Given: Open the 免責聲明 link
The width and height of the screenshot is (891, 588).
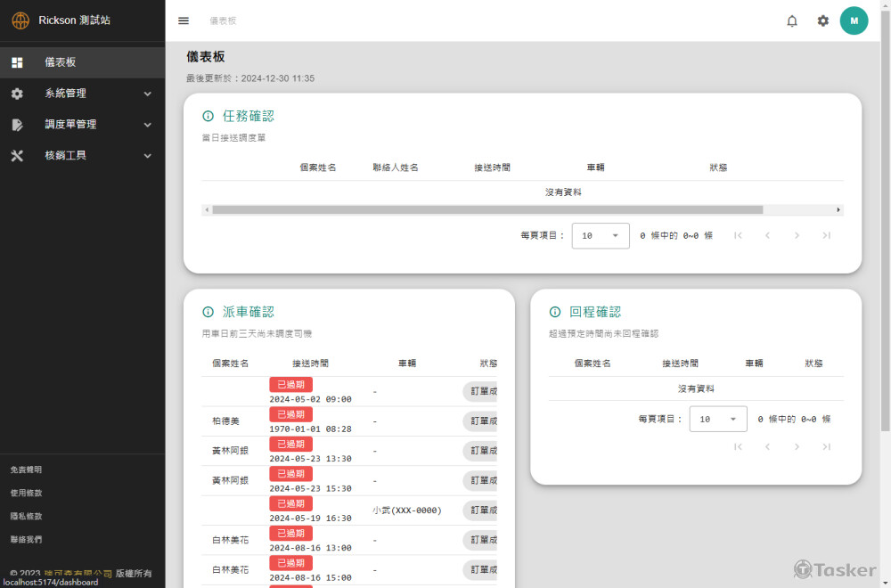Looking at the screenshot, I should pyautogui.click(x=26, y=470).
